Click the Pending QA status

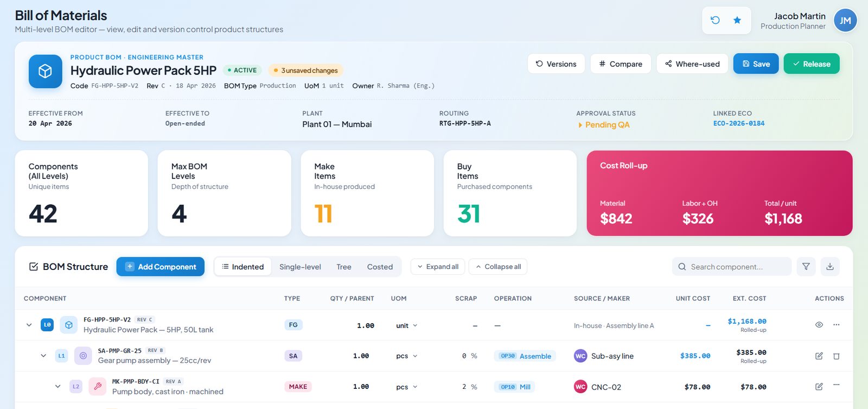tap(604, 124)
